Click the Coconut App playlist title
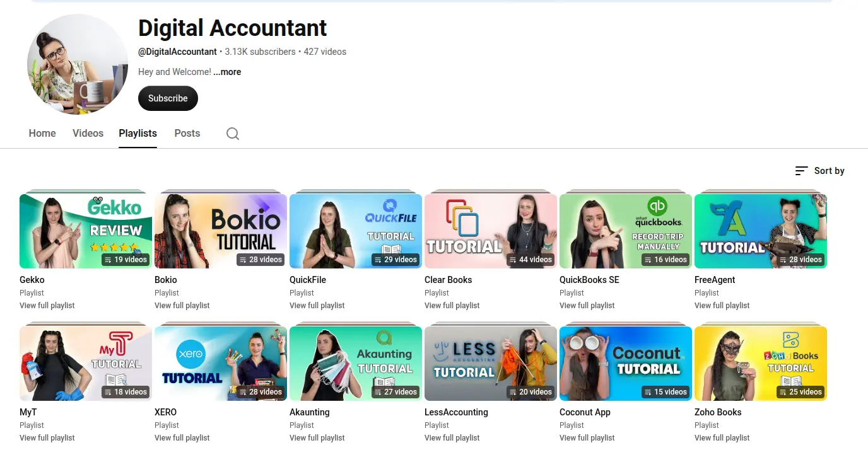 pyautogui.click(x=585, y=412)
